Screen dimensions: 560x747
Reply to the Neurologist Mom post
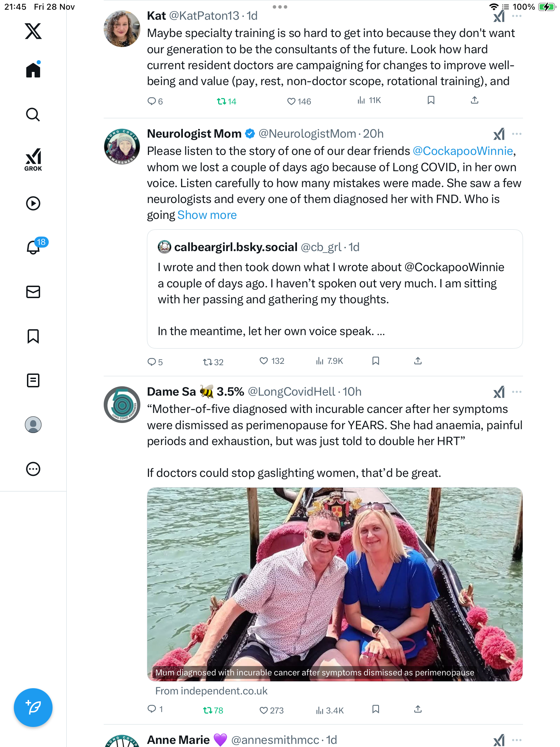pyautogui.click(x=152, y=362)
